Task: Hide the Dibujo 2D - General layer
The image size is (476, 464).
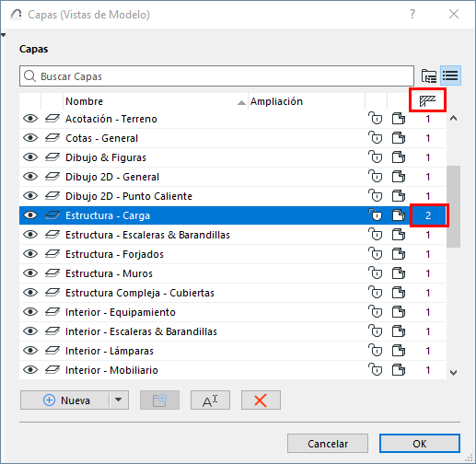Action: click(x=30, y=177)
